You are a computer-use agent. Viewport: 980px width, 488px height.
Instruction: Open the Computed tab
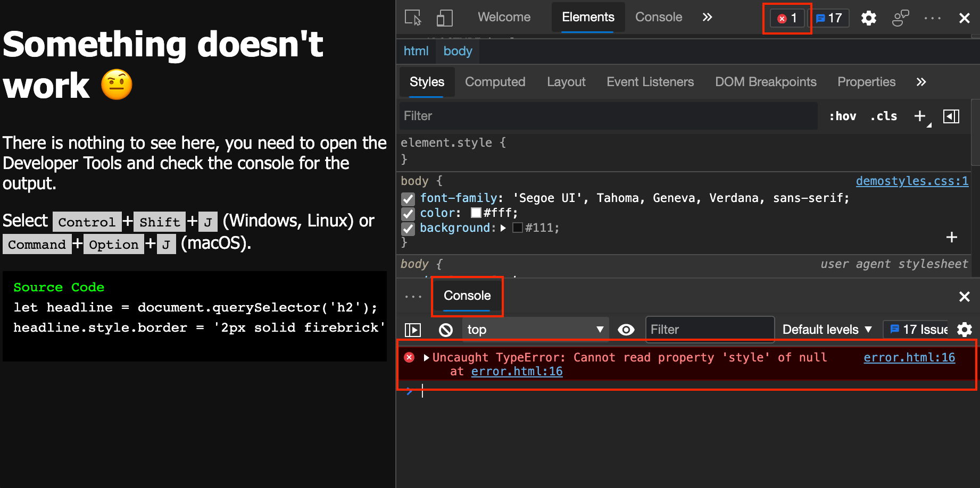(x=495, y=82)
